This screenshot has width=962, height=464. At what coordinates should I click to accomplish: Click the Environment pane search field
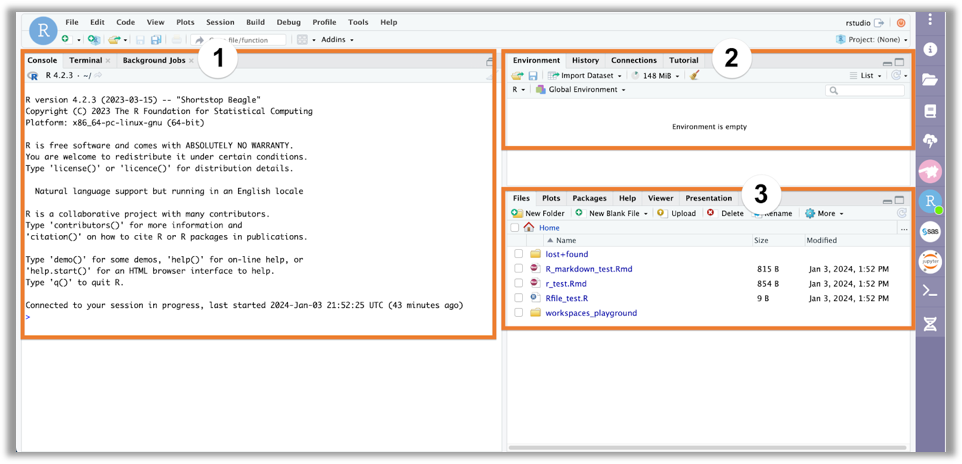864,90
